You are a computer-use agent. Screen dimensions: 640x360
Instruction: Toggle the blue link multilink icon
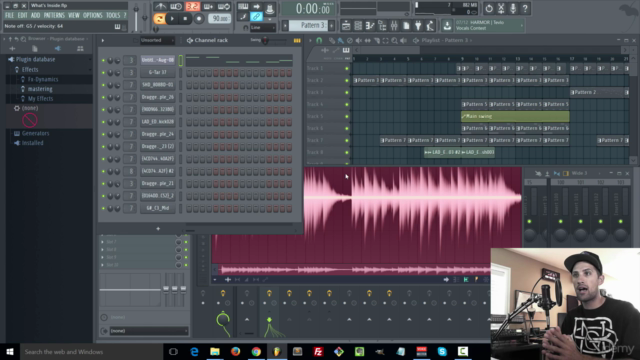coord(256,17)
